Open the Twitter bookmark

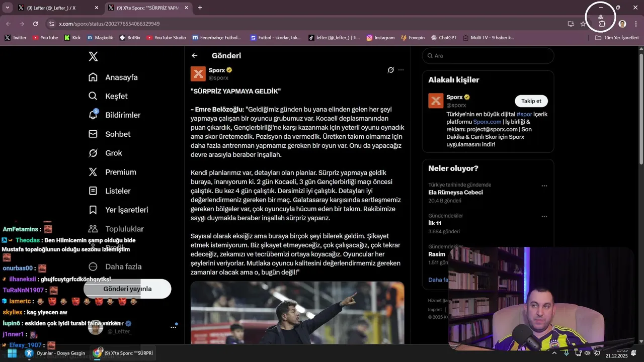pyautogui.click(x=16, y=38)
